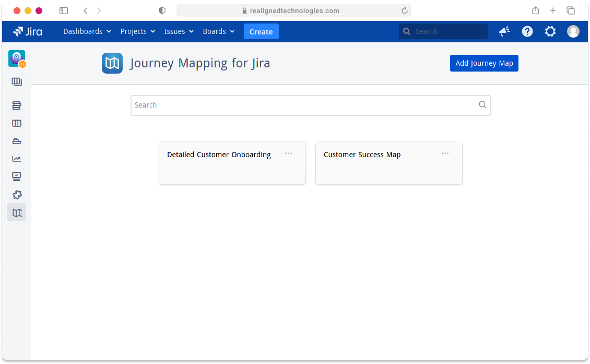590x364 pixels.
Task: Toggle the Safari sidebar button
Action: pos(64,11)
